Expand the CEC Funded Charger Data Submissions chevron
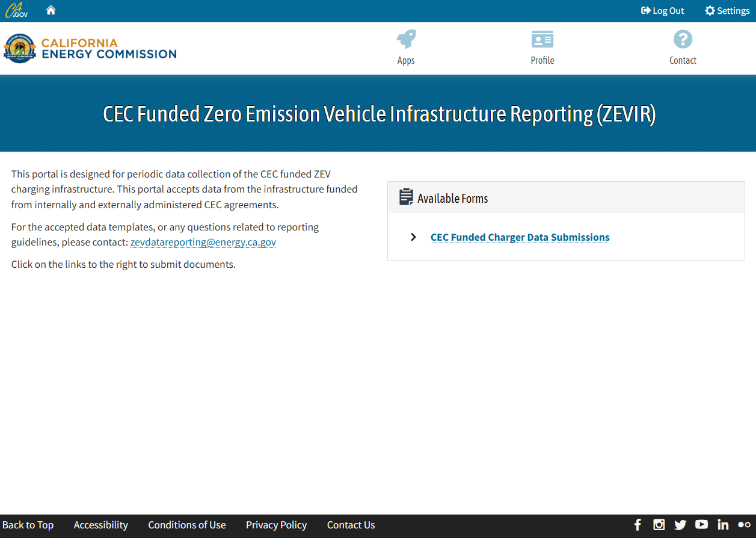The width and height of the screenshot is (756, 538). tap(413, 237)
